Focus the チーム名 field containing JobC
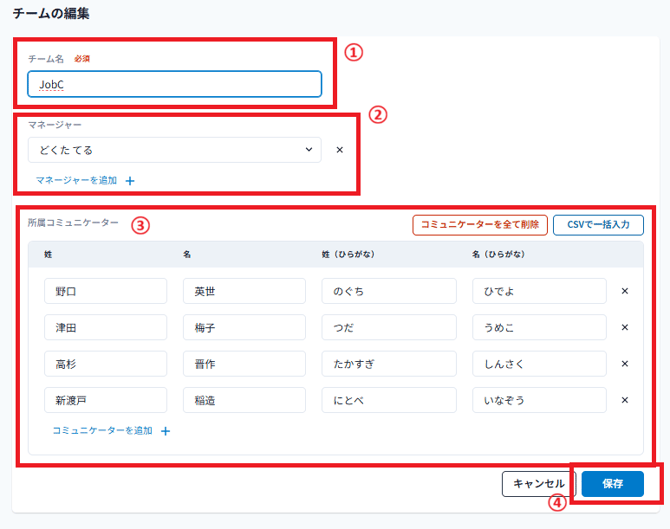The width and height of the screenshot is (670, 529). pos(175,85)
